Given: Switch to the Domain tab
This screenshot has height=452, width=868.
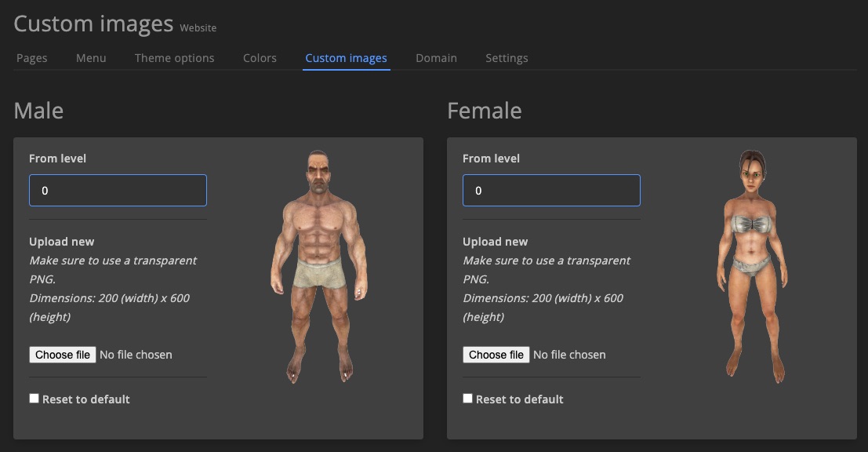Looking at the screenshot, I should [x=437, y=57].
